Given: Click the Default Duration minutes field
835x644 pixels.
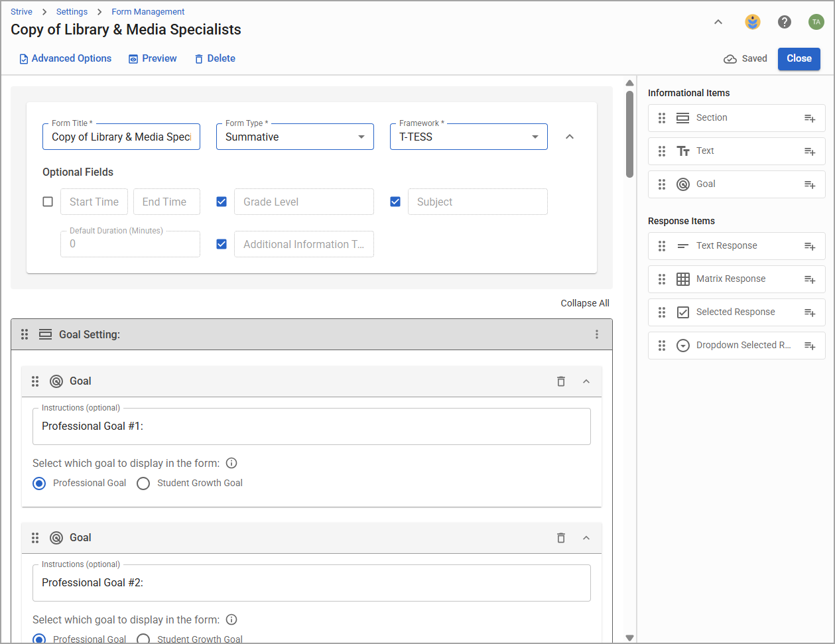Looking at the screenshot, I should (130, 244).
